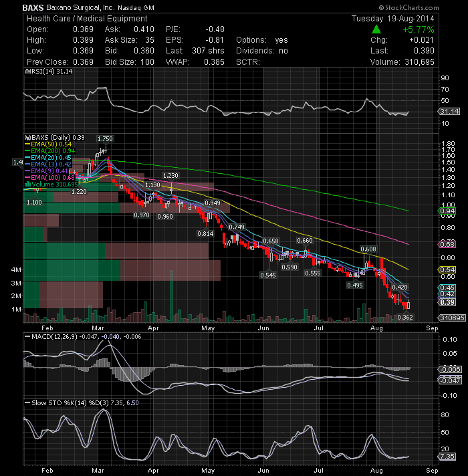Viewport: 468px width, 476px height.
Task: Click the Bid value 0.360
Action: 144,51
